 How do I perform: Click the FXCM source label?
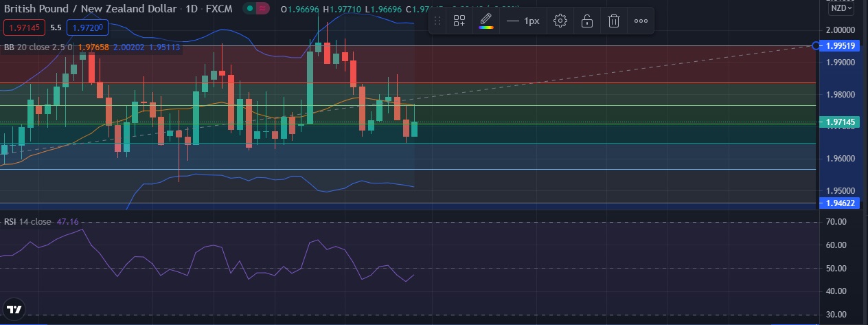click(220, 9)
